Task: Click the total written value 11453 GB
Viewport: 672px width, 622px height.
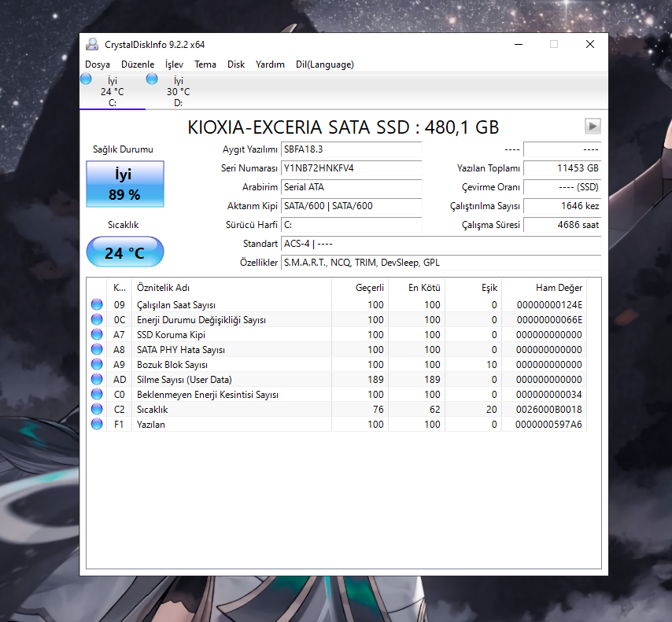Action: (x=563, y=168)
